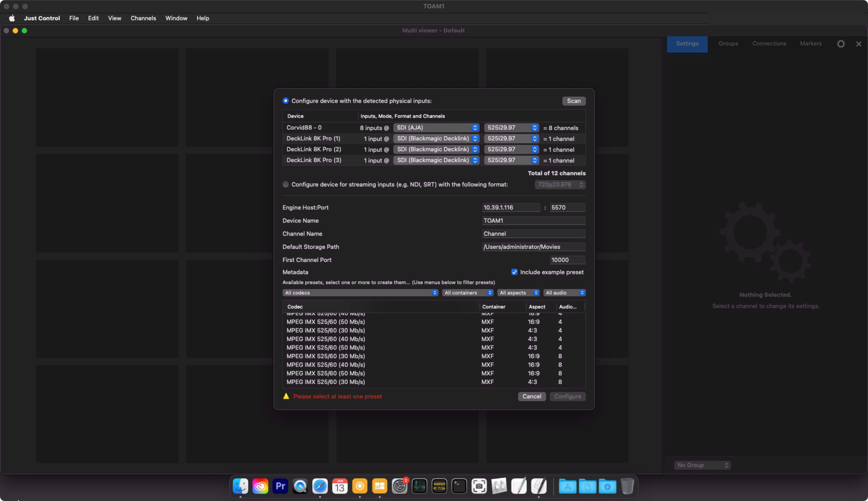Select the last MPEG IMX 30 Mb/s 4:3 8-audio preset
Image resolution: width=868 pixels, height=501 pixels.
pos(434,382)
